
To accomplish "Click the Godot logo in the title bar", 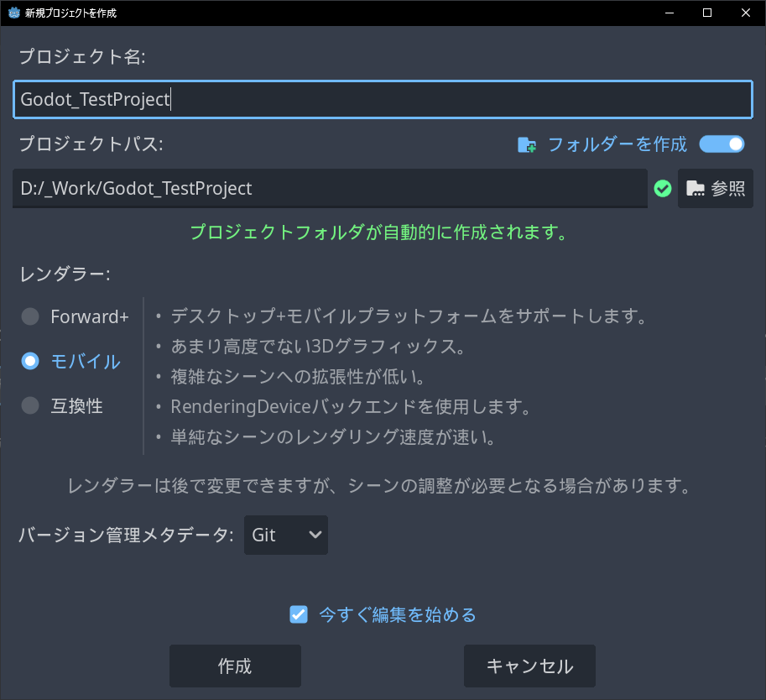I will point(13,13).
